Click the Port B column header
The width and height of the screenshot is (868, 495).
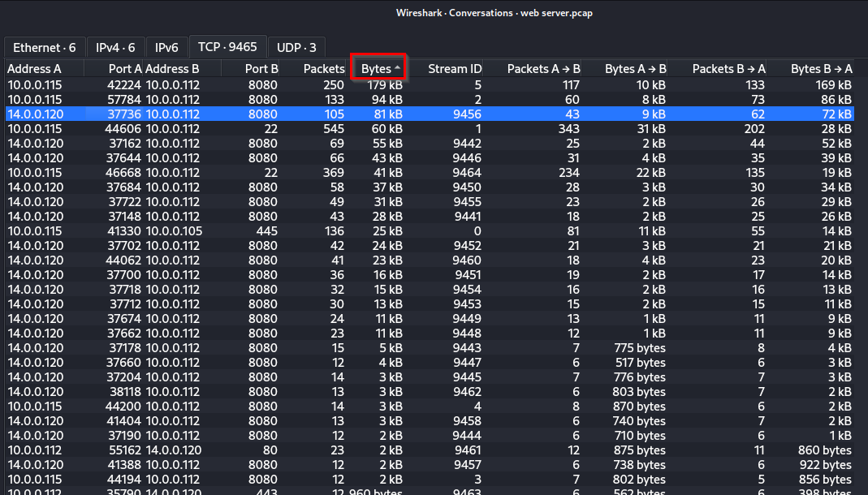pos(261,69)
